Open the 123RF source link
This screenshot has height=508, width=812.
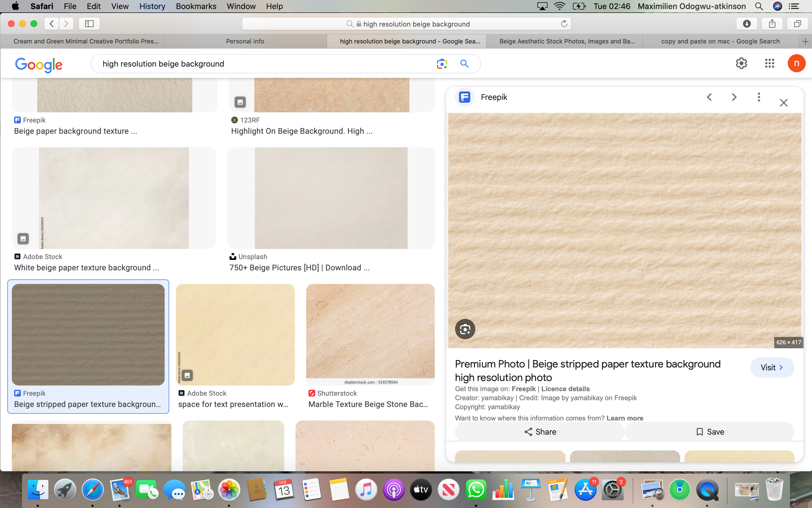point(246,120)
